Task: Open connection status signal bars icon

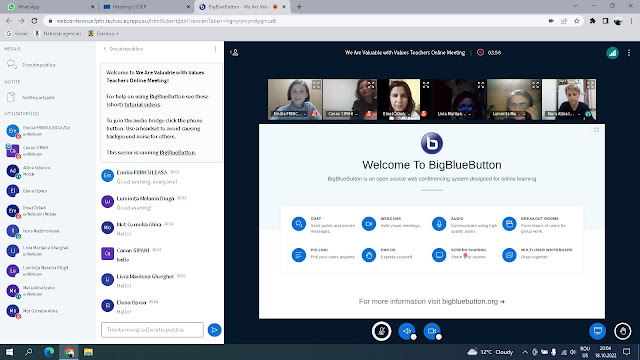Action: pyautogui.click(x=612, y=53)
